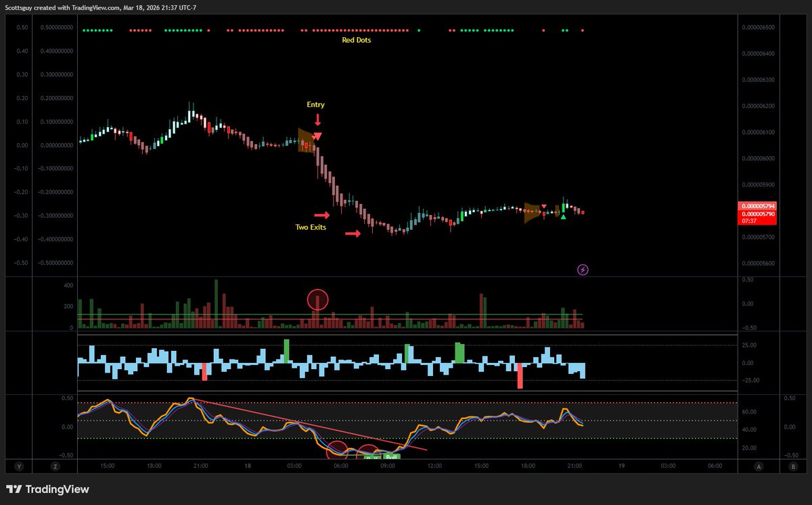Image resolution: width=812 pixels, height=505 pixels.
Task: Click the lightning bolt instant trading icon
Action: click(582, 269)
